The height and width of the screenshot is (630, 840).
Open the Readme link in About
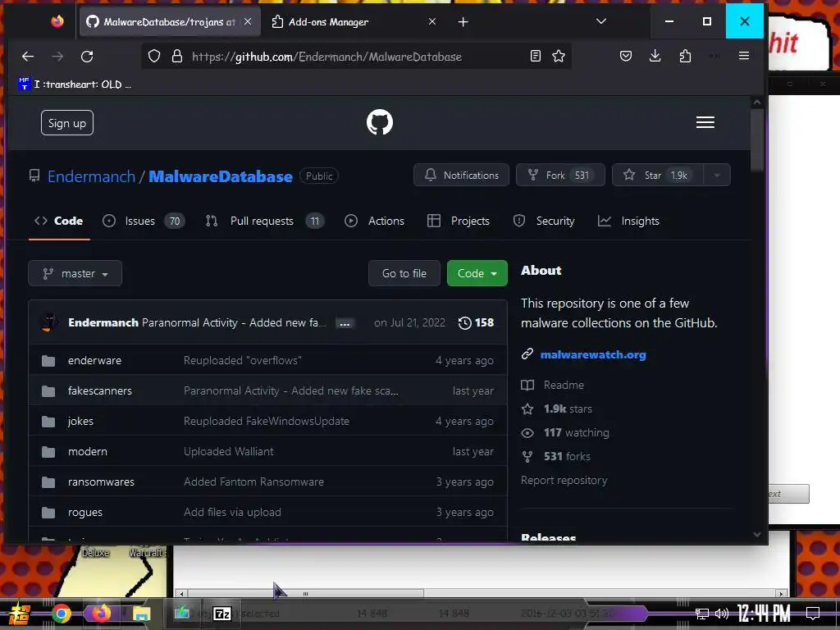click(x=564, y=385)
